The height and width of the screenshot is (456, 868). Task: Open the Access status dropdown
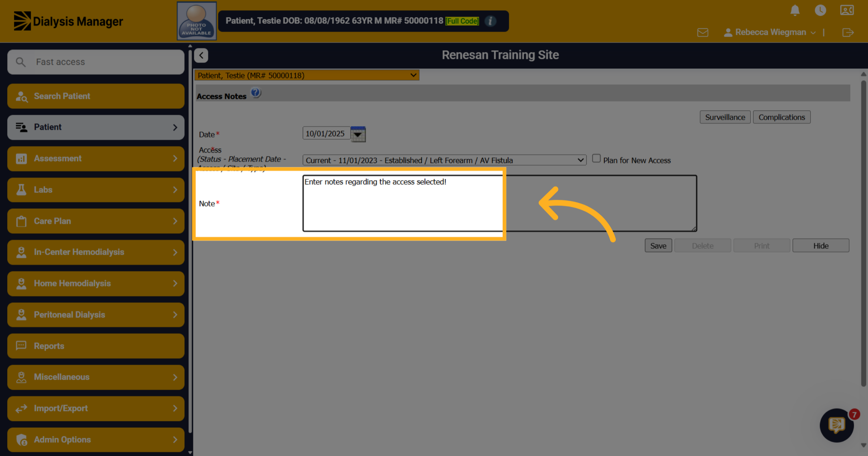444,160
